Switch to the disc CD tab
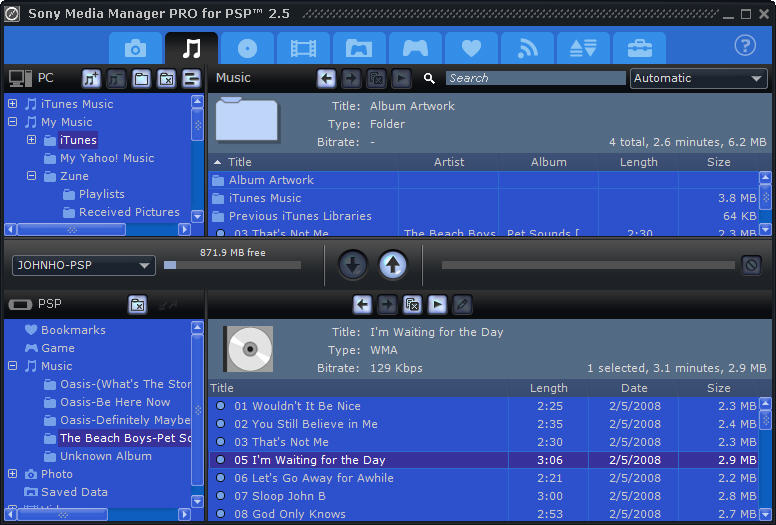This screenshot has width=776, height=525. click(x=247, y=48)
